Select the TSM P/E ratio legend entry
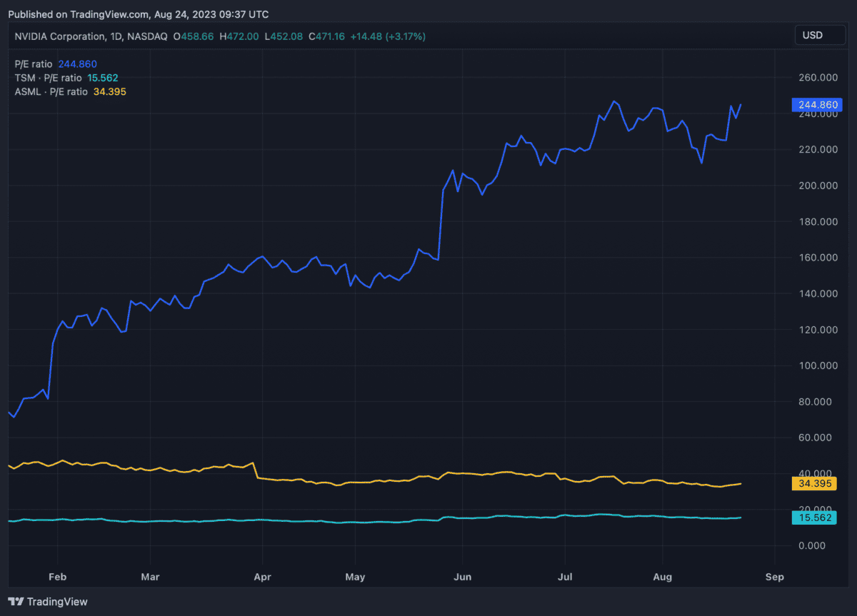Screen dimensions: 857x616 48,78
